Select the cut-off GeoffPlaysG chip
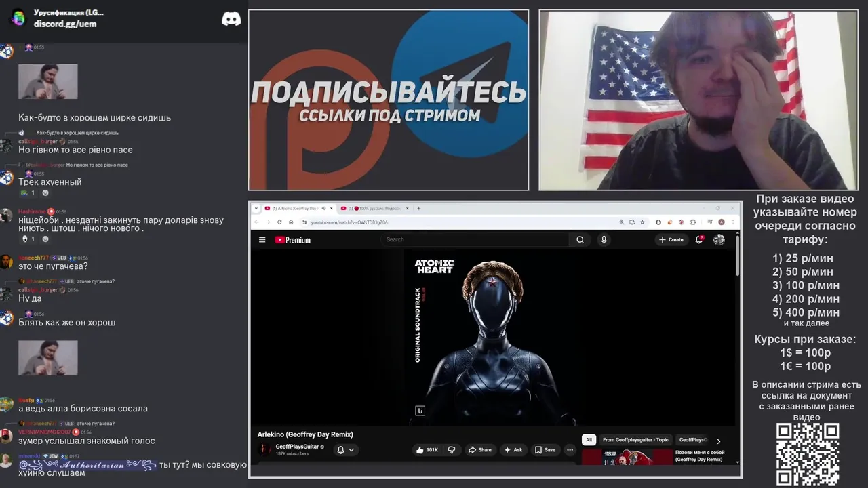Screen dimensions: 868x488 [692, 440]
